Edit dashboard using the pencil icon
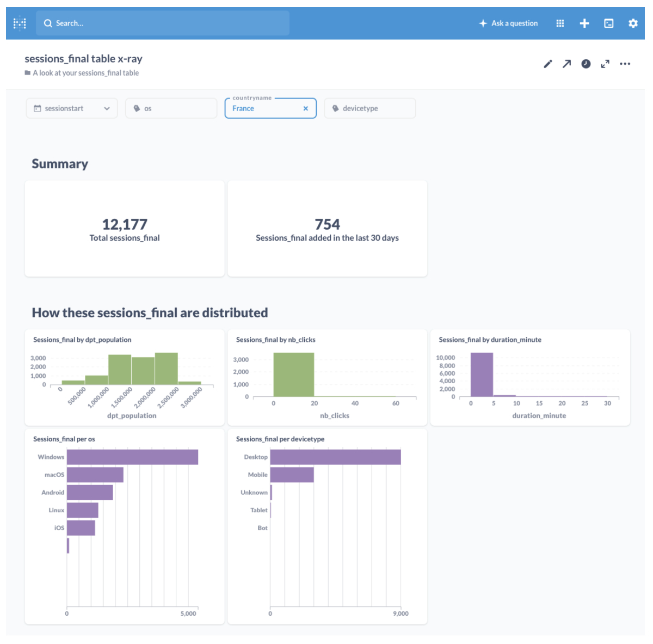The width and height of the screenshot is (653, 644). coord(548,64)
